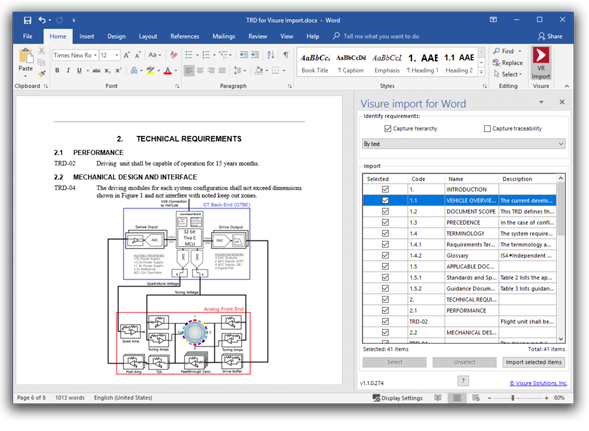This screenshot has height=431, width=589.
Task: Click Import selected items button
Action: coord(533,362)
